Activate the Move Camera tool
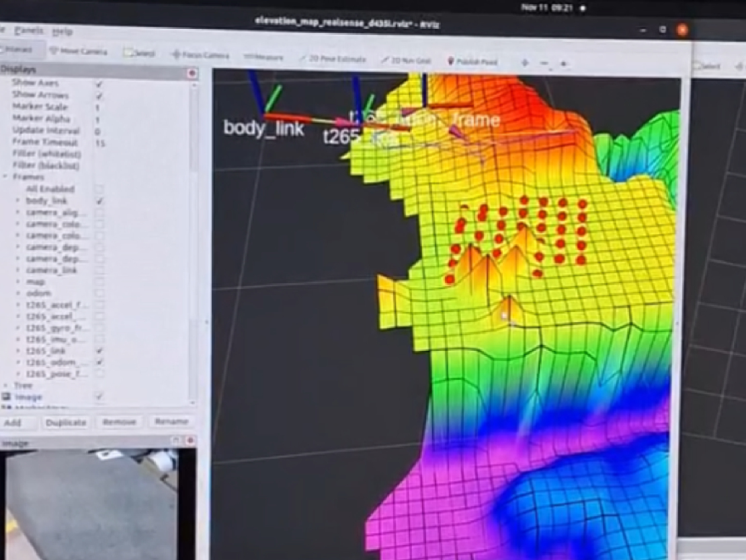 tap(79, 51)
